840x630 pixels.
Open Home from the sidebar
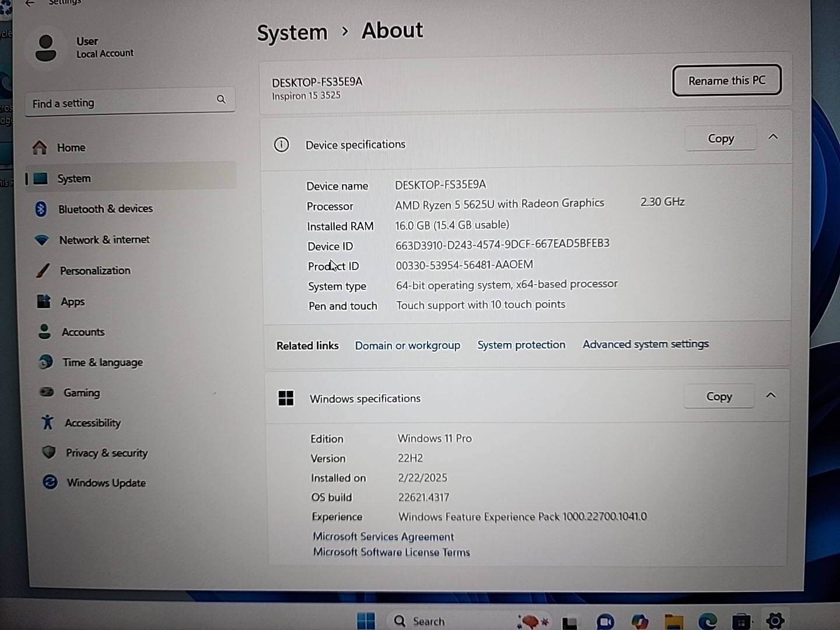coord(131,148)
